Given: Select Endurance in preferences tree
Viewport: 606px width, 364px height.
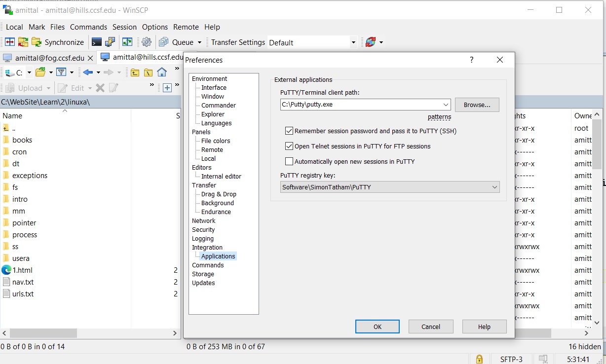Looking at the screenshot, I should point(216,212).
